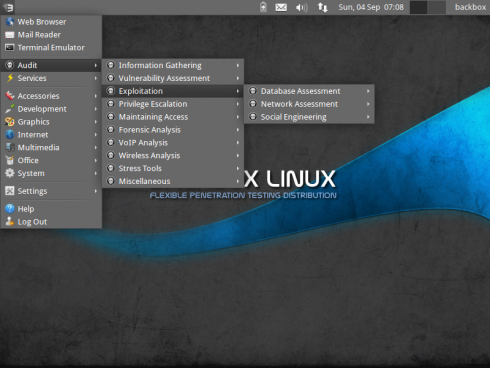Image resolution: width=490 pixels, height=368 pixels.
Task: Open the Office category label
Action: pyautogui.click(x=28, y=160)
